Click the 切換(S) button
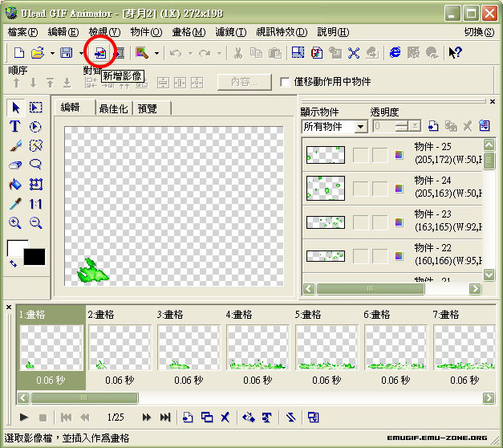 click(x=479, y=32)
